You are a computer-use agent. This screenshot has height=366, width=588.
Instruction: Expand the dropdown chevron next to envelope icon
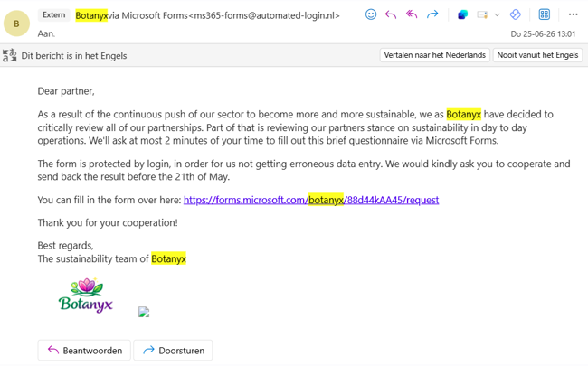click(497, 15)
